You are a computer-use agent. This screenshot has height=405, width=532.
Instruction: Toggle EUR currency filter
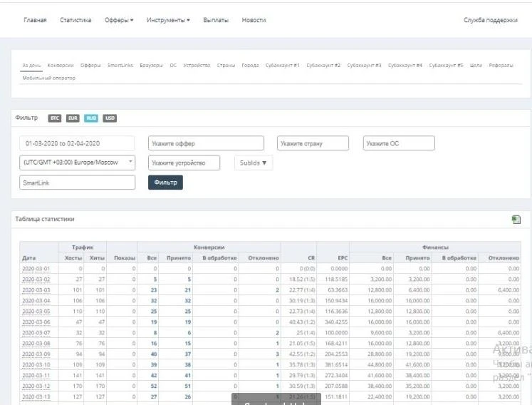[73, 118]
